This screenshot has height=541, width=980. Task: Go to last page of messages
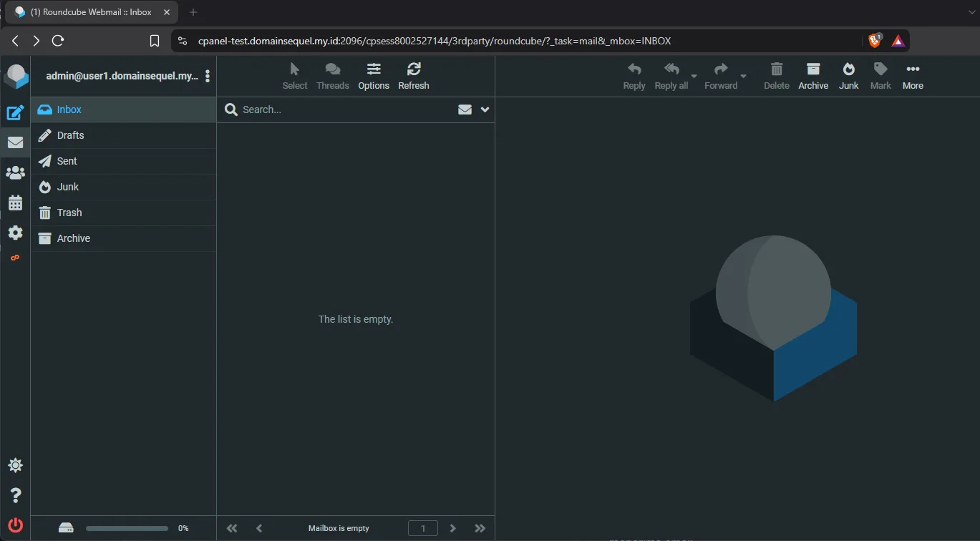pos(480,528)
